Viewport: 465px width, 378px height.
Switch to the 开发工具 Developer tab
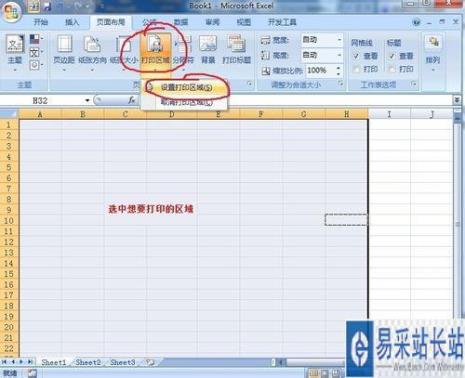[282, 22]
